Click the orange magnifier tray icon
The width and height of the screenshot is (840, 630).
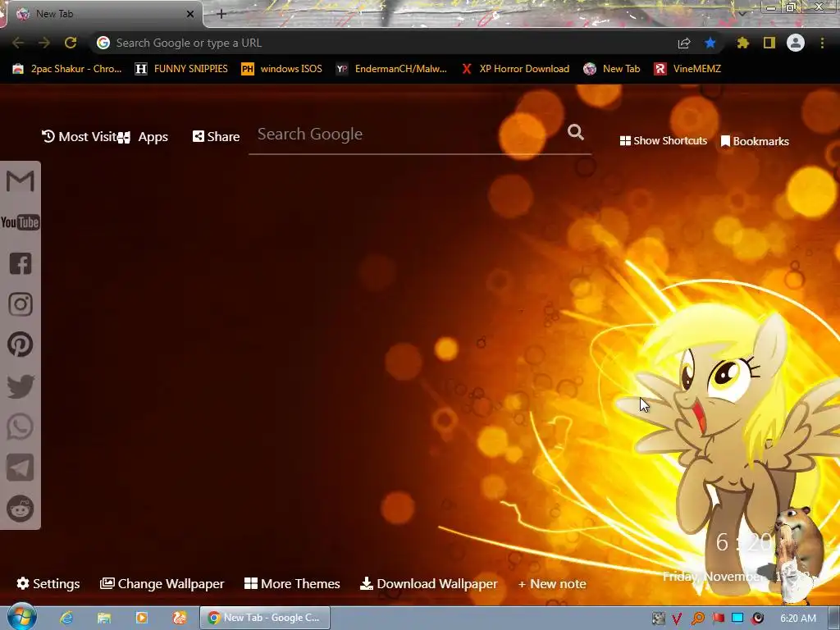click(x=697, y=619)
